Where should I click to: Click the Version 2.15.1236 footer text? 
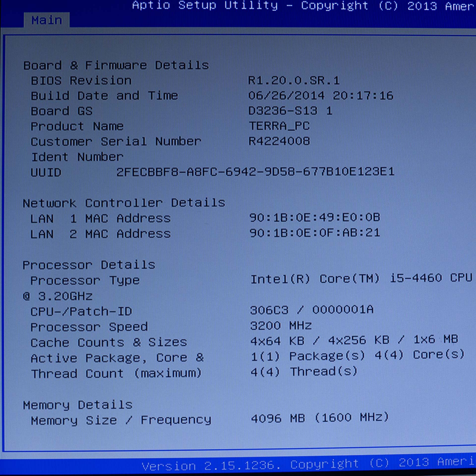point(208,466)
